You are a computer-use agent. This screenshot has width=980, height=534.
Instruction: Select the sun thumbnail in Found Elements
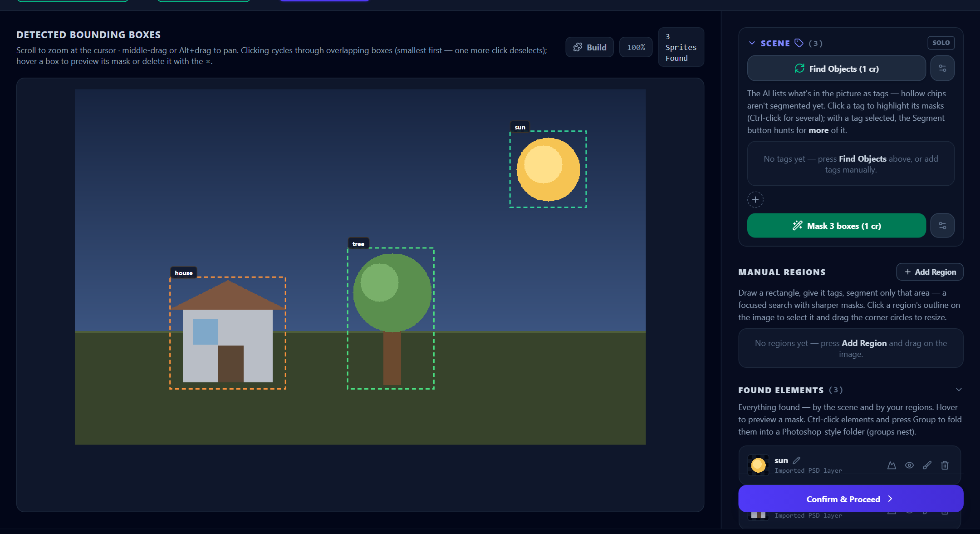(758, 465)
